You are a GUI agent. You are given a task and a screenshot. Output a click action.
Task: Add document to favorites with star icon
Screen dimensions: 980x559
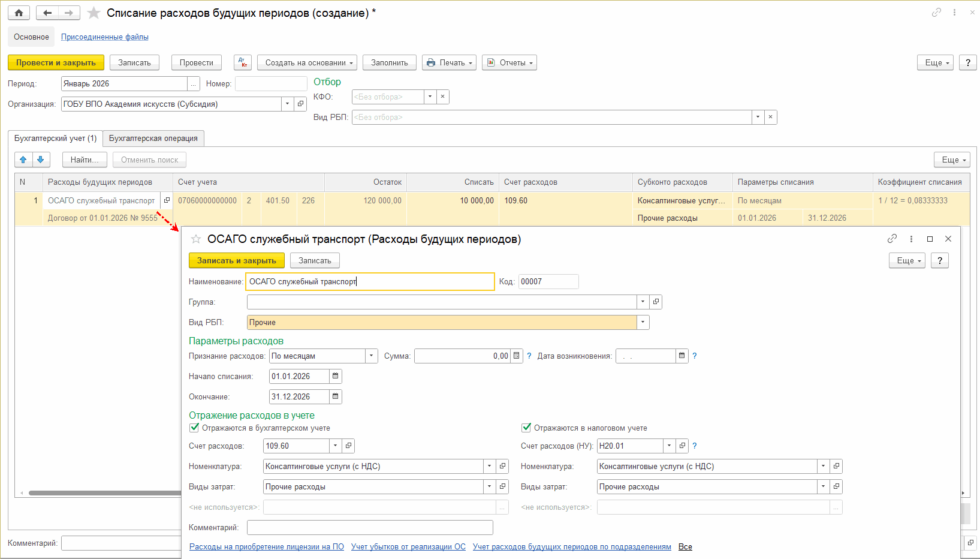coord(94,13)
